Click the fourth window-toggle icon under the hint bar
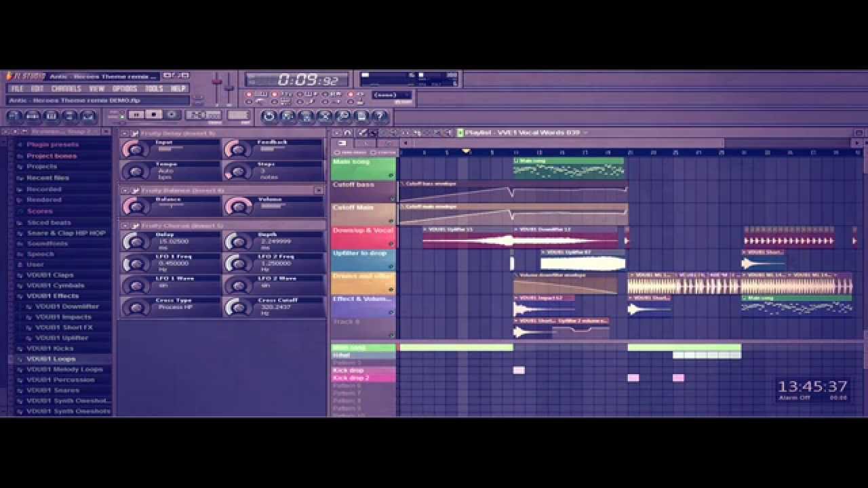The height and width of the screenshot is (488, 868). coord(70,117)
